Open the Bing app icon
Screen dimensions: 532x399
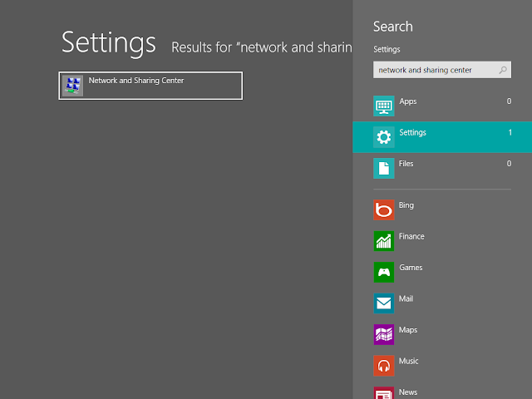tap(384, 210)
